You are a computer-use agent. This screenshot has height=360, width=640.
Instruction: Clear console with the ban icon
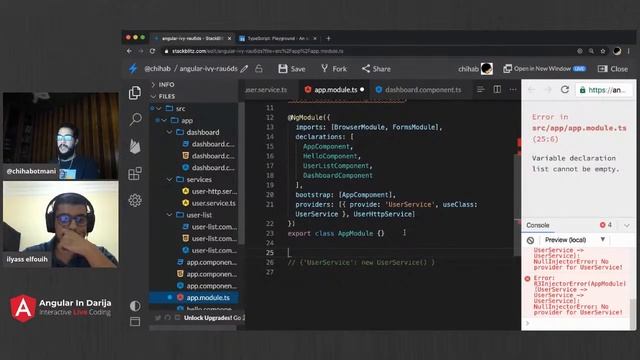[x=530, y=240]
